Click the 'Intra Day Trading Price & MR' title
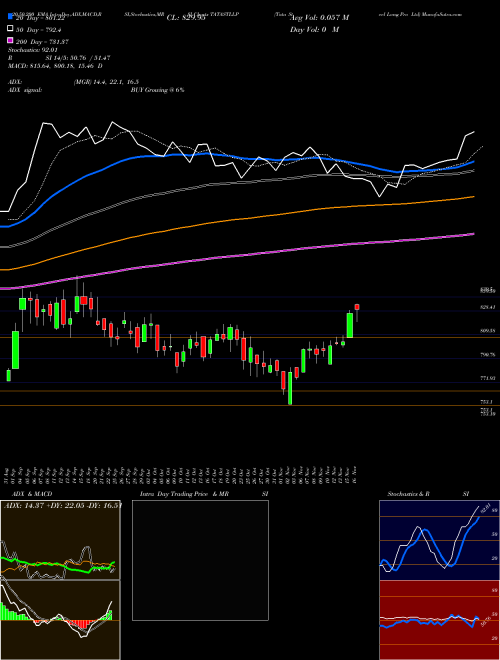500x660 pixels. click(x=184, y=494)
